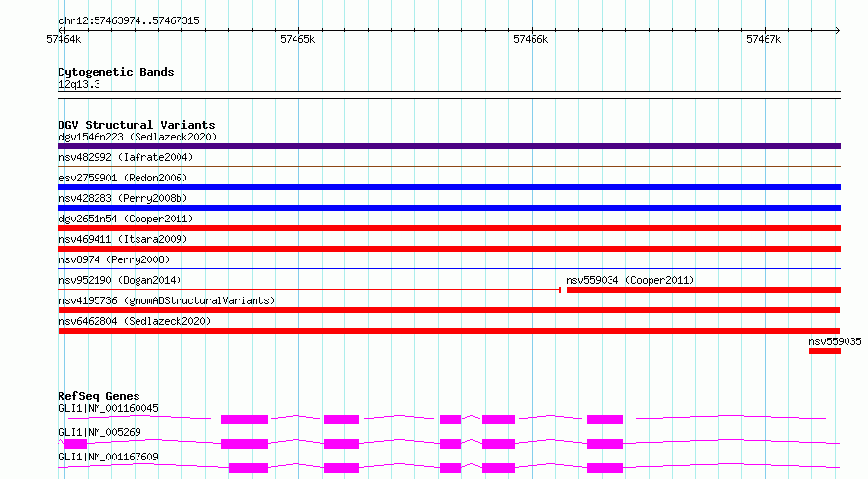Select the esv2759901 (Redon2006) blue bar
This screenshot has height=479, width=868.
(449, 187)
